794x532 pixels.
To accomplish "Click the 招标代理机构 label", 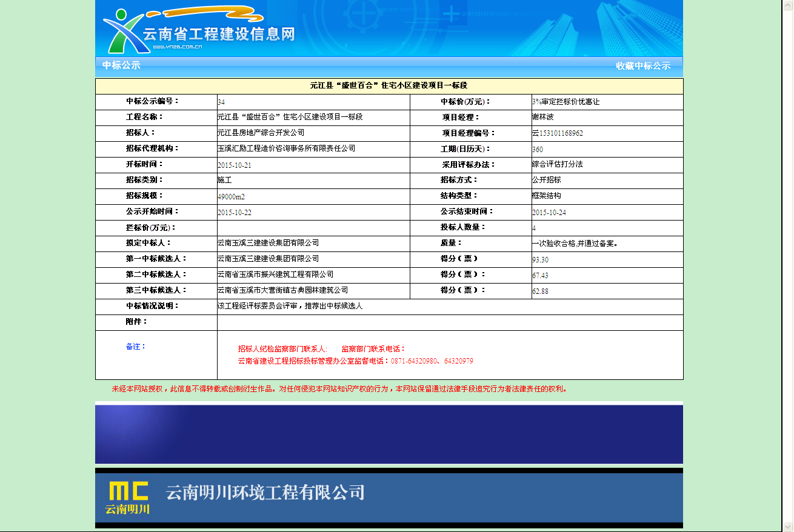I will 153,148.
